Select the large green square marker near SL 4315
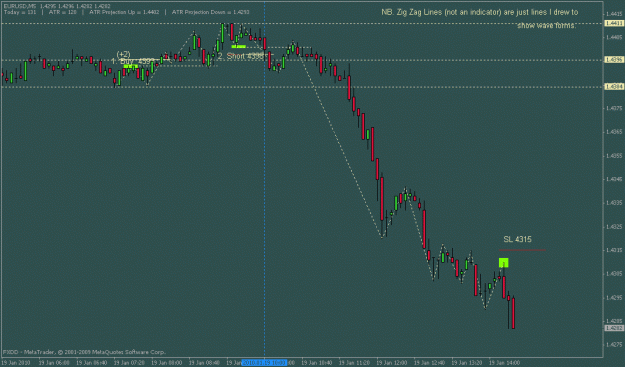Screen dimensions: 625x367 [503, 263]
